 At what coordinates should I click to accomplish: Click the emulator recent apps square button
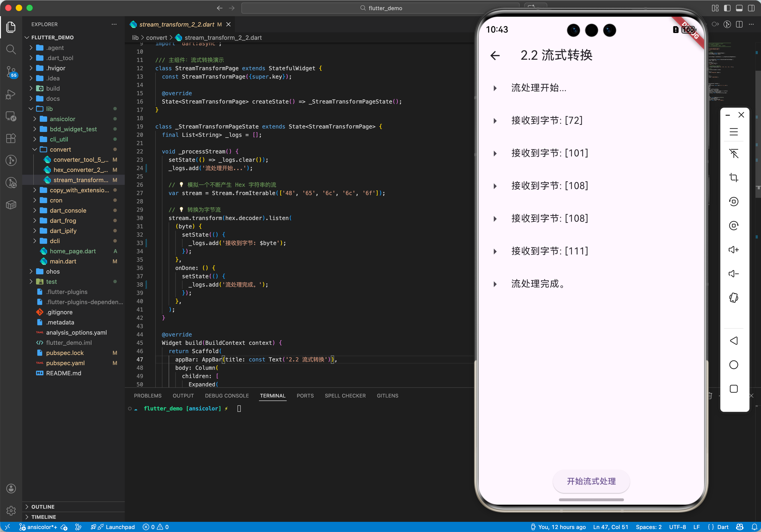[734, 388]
